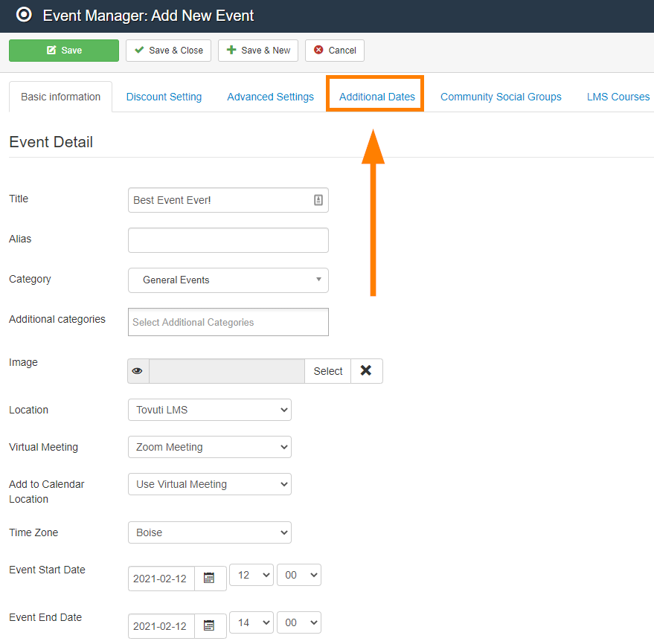Open the Add to Calendar Location dropdown
Image resolution: width=654 pixels, height=644 pixels.
(209, 484)
